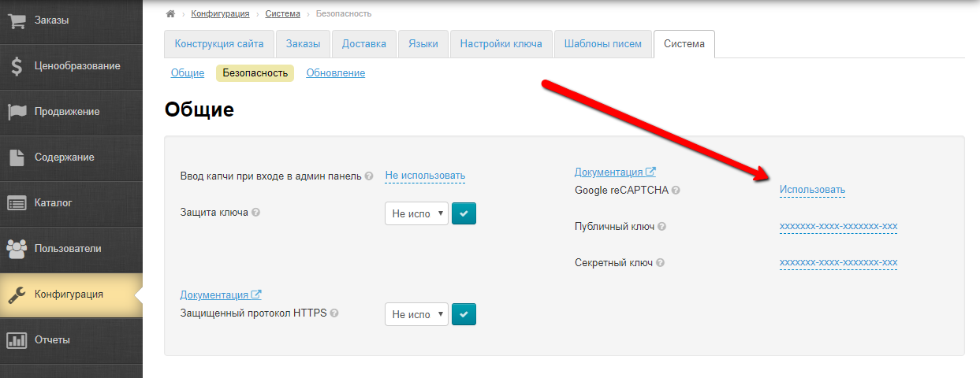The image size is (980, 378).
Task: Open the Языки tab
Action: click(423, 44)
